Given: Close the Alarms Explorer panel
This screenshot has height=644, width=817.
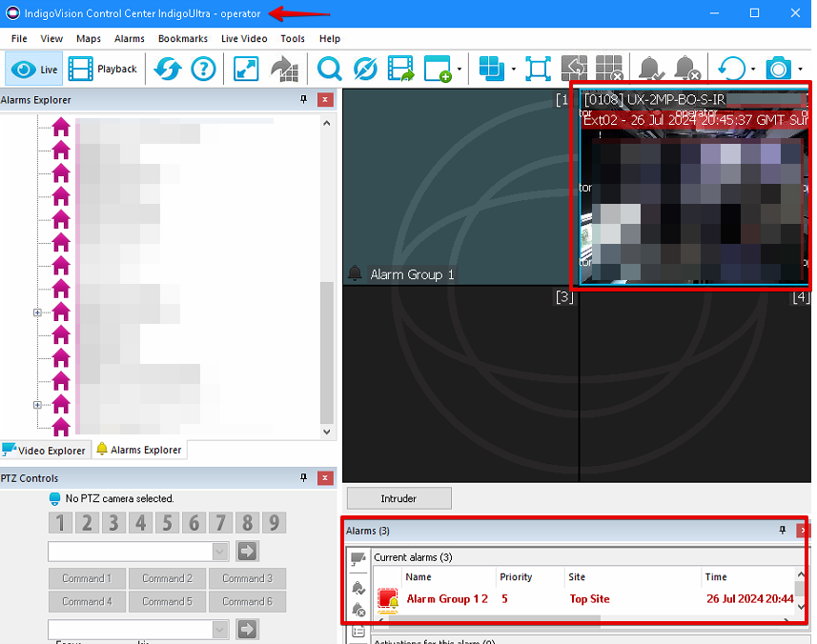Looking at the screenshot, I should (x=325, y=99).
